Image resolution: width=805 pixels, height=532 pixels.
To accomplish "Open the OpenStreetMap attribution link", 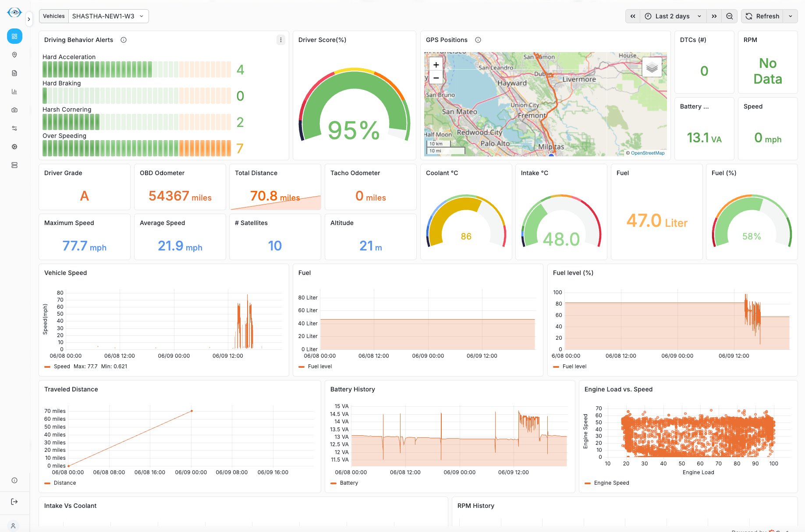I will coord(648,153).
